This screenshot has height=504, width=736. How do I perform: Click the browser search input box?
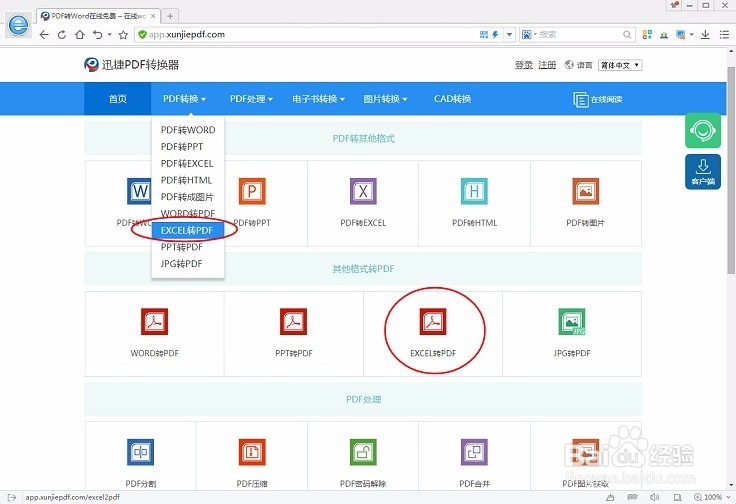tap(580, 35)
